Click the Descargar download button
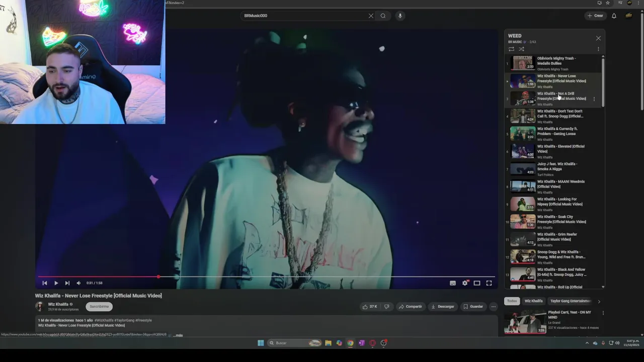 pos(443,306)
